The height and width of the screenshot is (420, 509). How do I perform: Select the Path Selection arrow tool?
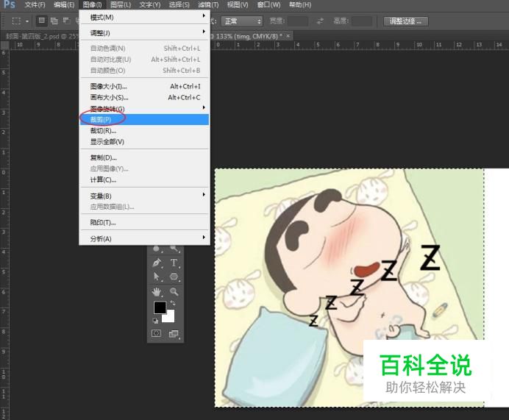[157, 277]
